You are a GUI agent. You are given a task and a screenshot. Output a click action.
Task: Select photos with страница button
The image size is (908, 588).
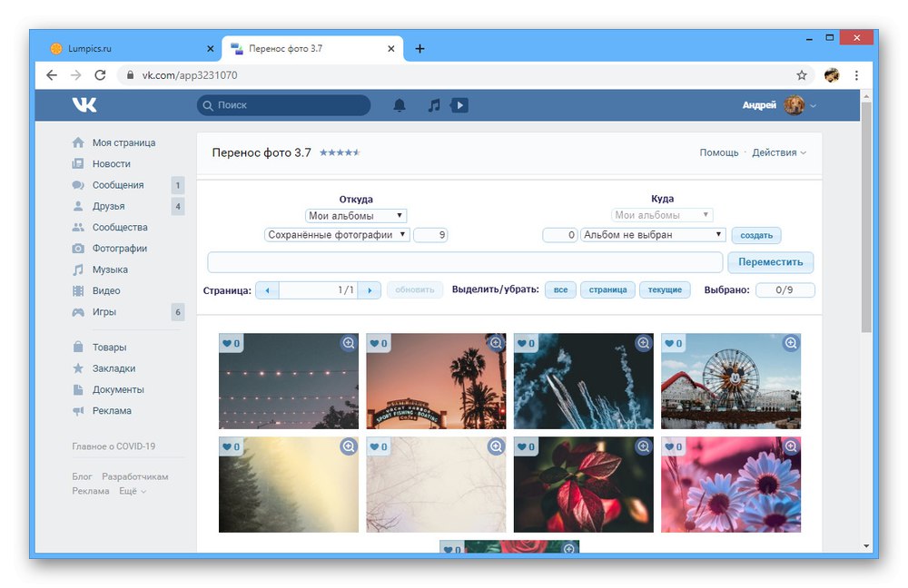click(x=607, y=289)
